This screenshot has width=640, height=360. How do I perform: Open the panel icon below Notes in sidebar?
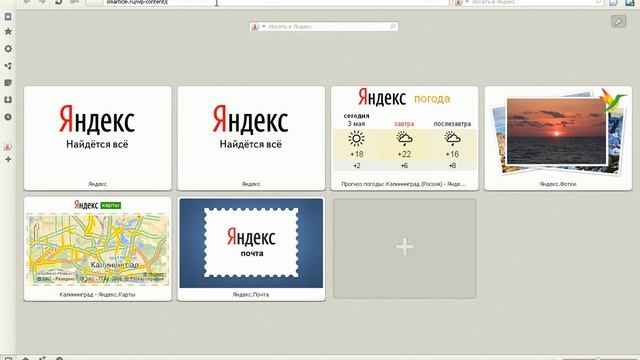tap(8, 100)
